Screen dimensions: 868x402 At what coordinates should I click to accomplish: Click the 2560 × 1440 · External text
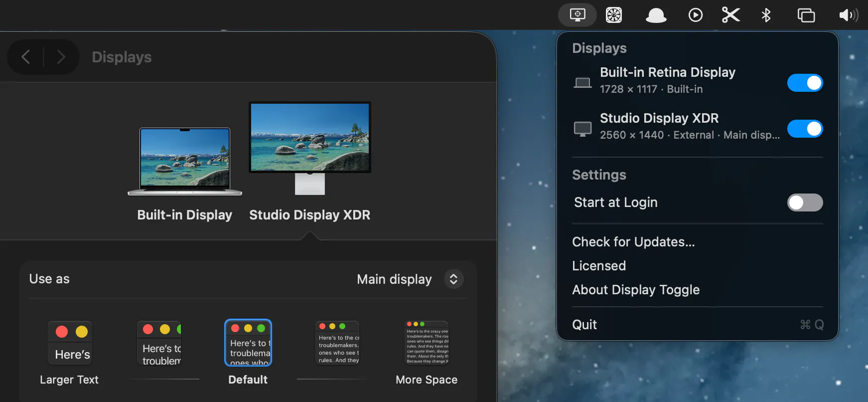click(x=690, y=135)
